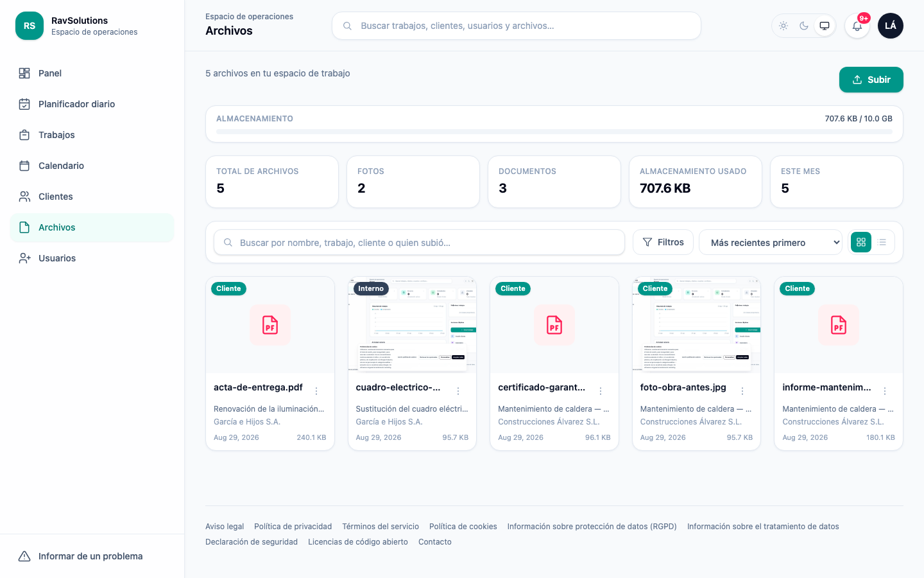Open the notifications bell
924x578 pixels.
[857, 26]
